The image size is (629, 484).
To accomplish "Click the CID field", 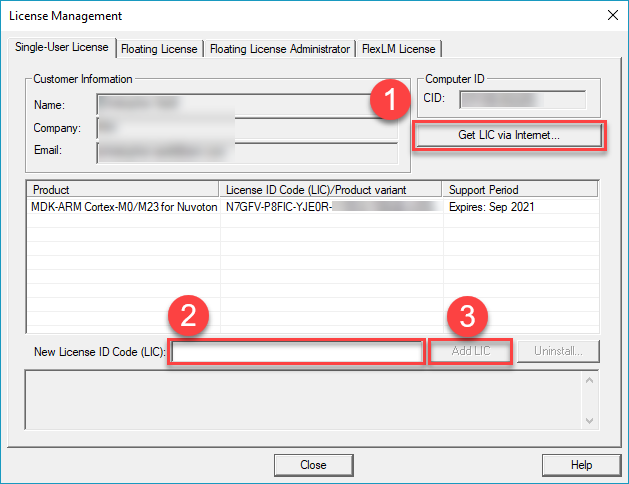I will pyautogui.click(x=523, y=99).
